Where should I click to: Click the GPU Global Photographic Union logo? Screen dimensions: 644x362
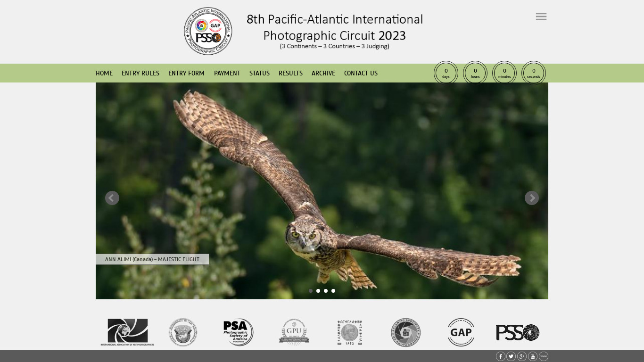point(294,332)
